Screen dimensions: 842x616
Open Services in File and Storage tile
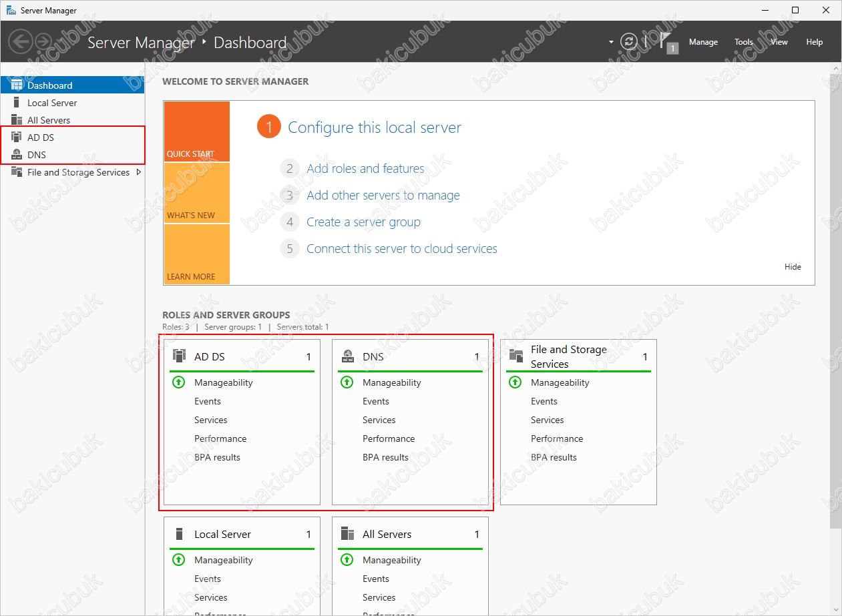pyautogui.click(x=548, y=420)
